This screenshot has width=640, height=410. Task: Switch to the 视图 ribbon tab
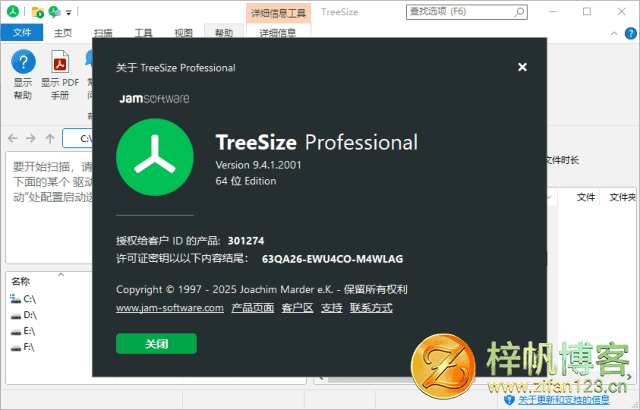tap(183, 33)
